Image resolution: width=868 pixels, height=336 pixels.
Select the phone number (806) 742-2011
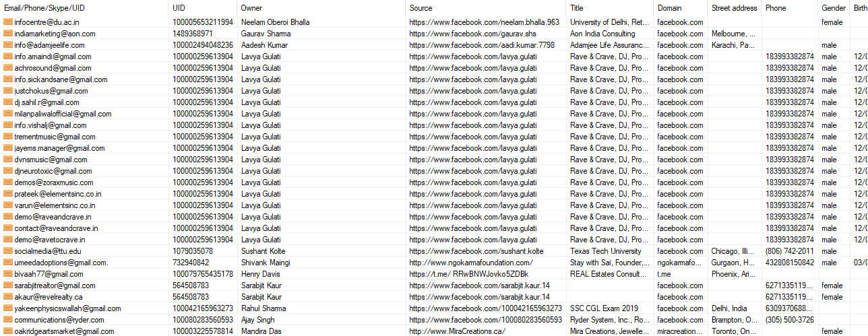[x=789, y=251]
